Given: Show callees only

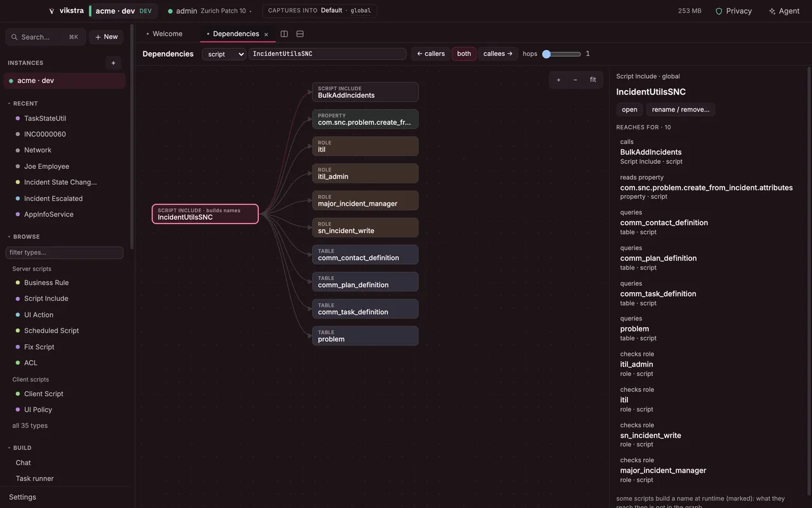Looking at the screenshot, I should tap(498, 54).
